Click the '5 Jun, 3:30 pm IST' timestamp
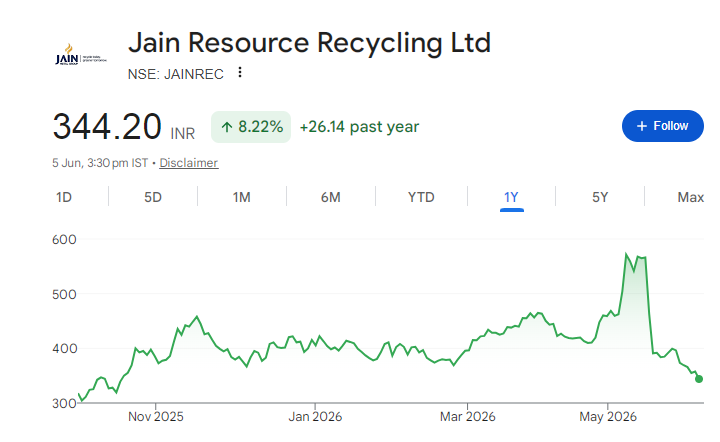This screenshot has height=442, width=720. coord(100,163)
